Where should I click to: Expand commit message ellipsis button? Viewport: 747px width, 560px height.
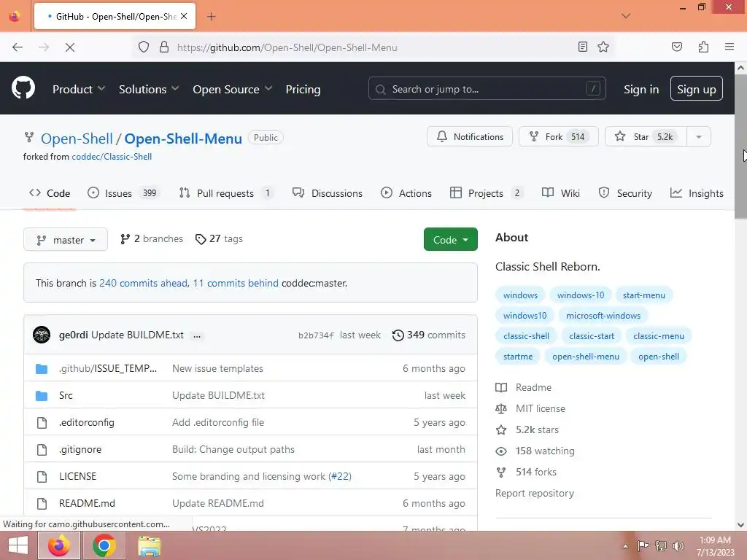point(197,335)
